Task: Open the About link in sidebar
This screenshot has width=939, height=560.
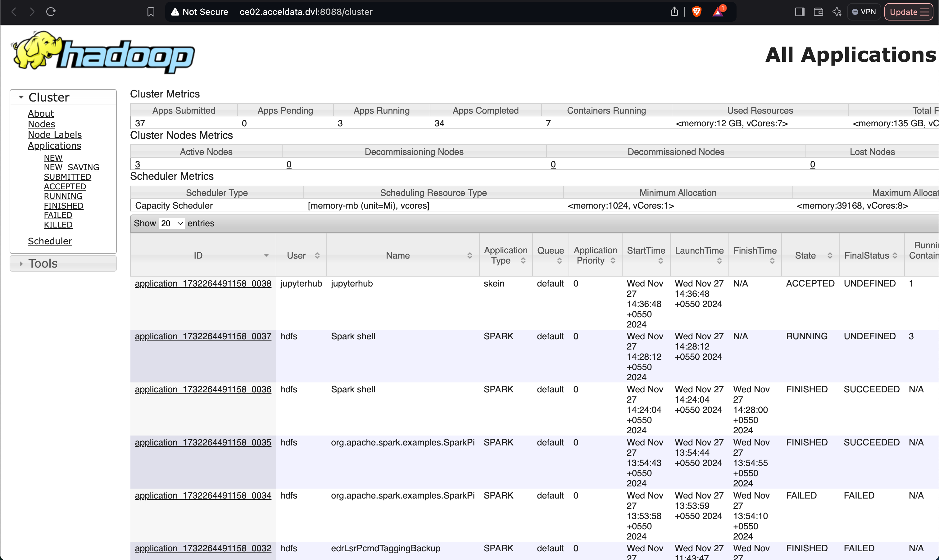Action: [41, 114]
